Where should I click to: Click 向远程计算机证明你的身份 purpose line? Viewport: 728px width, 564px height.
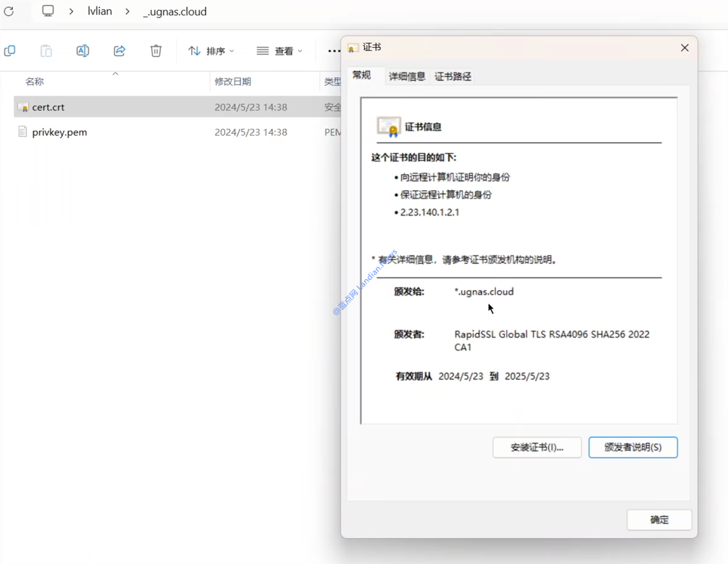tap(455, 178)
